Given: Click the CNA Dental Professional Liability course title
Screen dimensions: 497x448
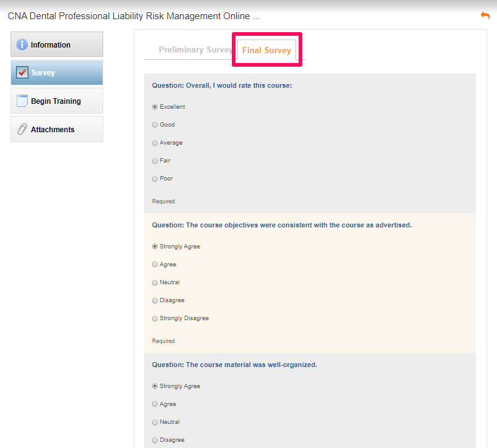Looking at the screenshot, I should [x=134, y=16].
